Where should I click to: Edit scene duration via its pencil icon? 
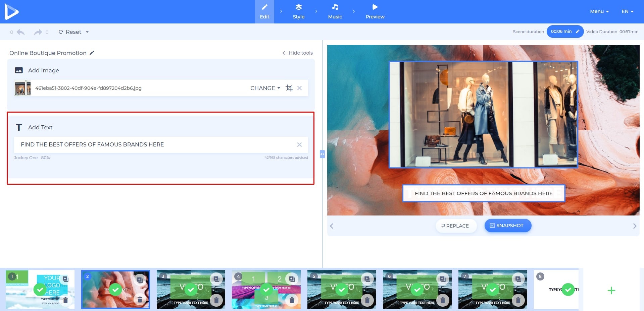pyautogui.click(x=578, y=31)
